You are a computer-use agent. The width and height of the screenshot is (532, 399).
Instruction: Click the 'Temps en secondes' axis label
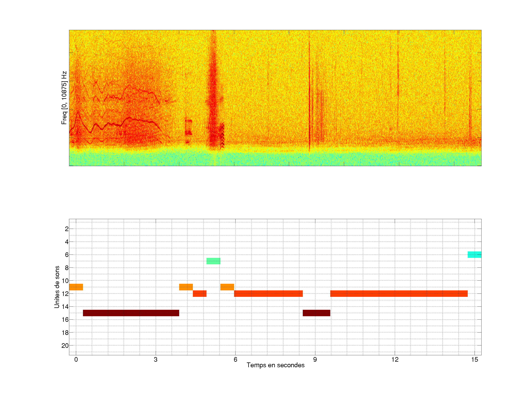click(275, 365)
